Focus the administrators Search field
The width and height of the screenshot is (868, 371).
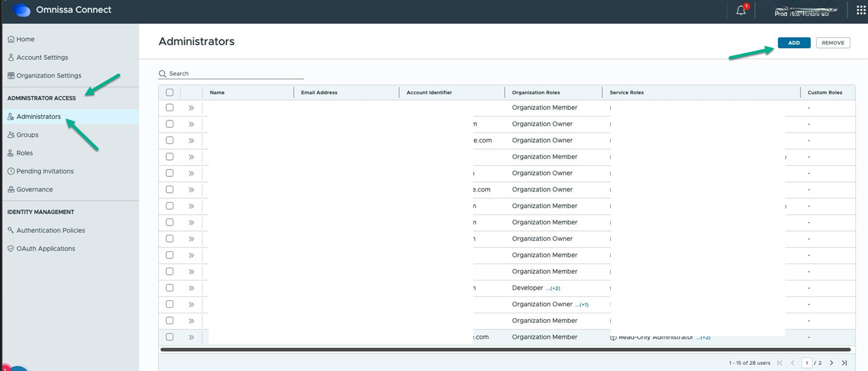click(231, 74)
